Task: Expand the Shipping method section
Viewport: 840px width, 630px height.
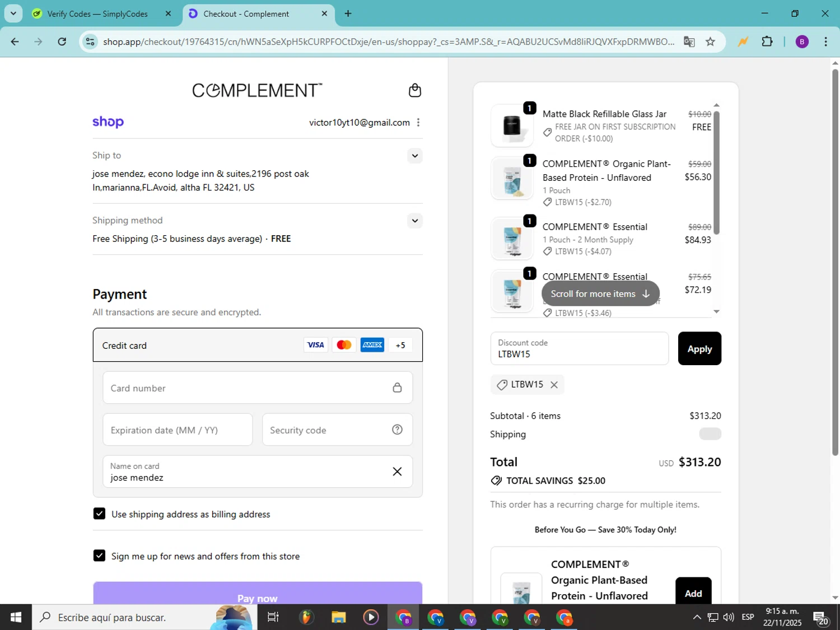Action: pos(414,221)
